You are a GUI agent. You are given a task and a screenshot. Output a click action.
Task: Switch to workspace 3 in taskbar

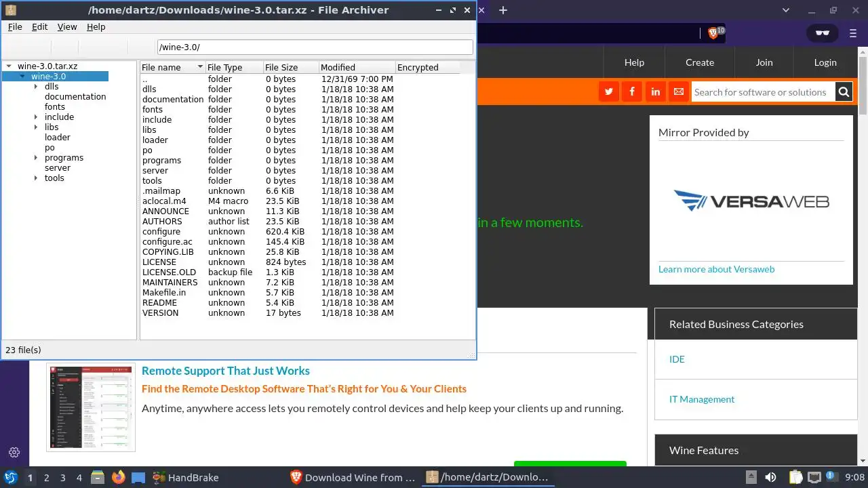click(63, 477)
